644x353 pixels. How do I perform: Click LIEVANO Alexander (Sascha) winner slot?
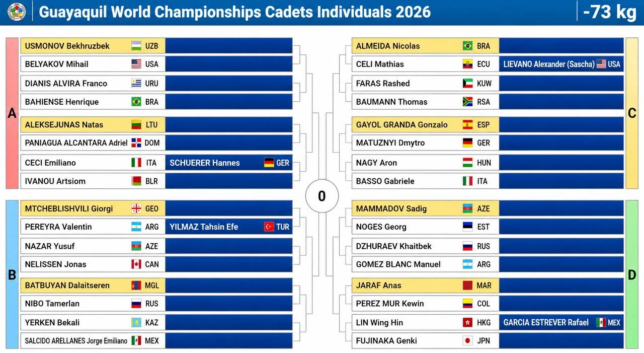(561, 64)
